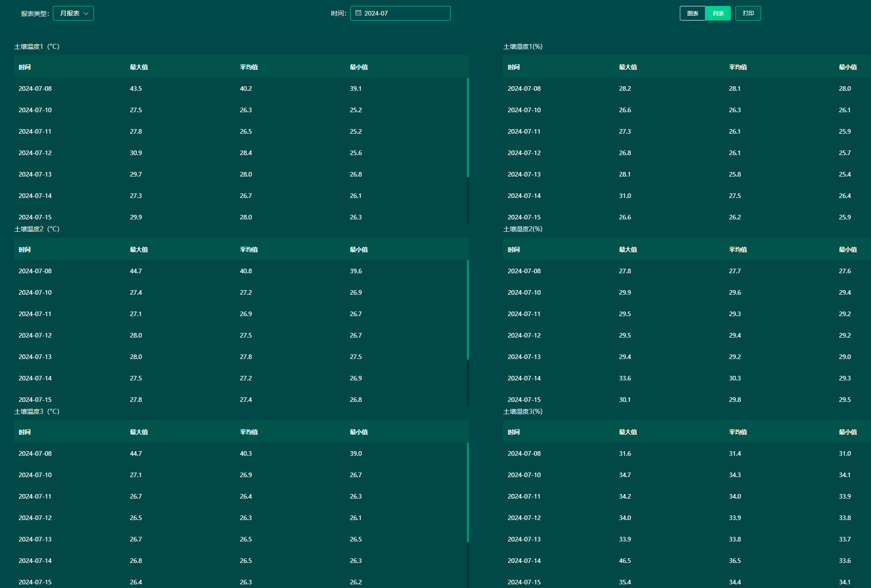871x588 pixels.
Task: Select 2024-07-08 row in 土壤湿度1 table
Action: click(524, 88)
